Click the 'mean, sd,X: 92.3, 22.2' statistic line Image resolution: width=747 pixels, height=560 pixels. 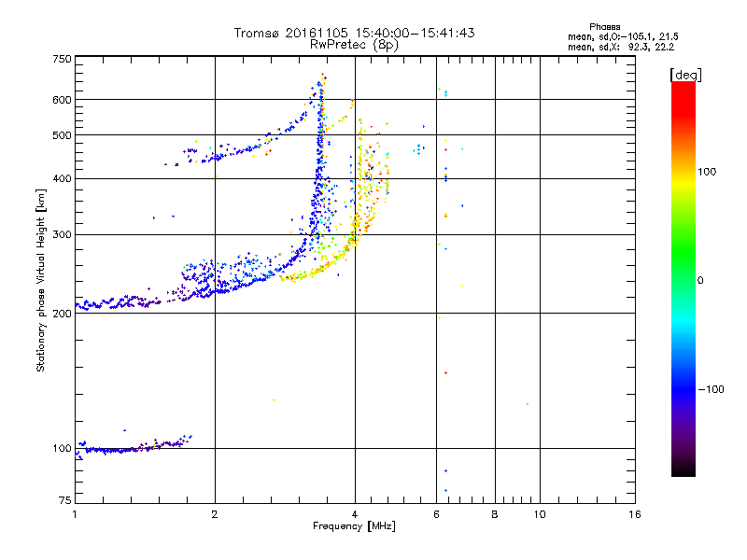(621, 47)
